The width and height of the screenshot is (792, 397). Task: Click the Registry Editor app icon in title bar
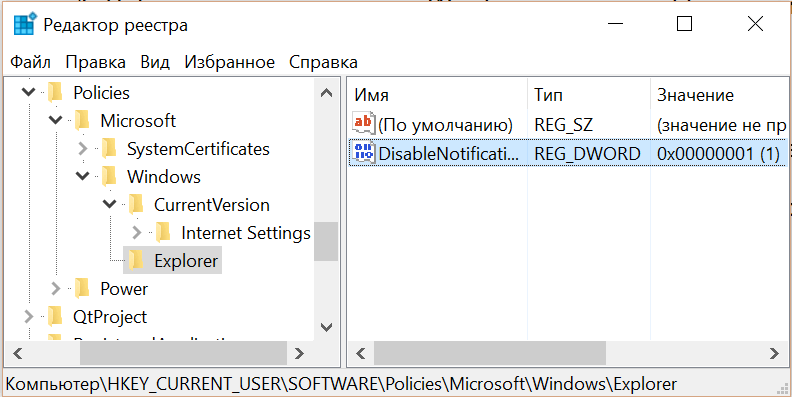tap(25, 24)
